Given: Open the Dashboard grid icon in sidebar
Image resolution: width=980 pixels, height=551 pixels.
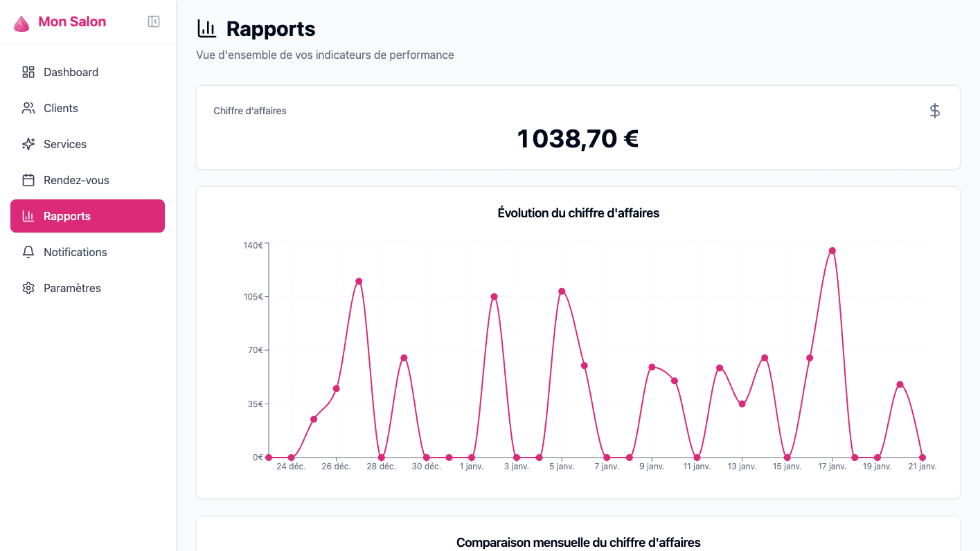Looking at the screenshot, I should (28, 72).
